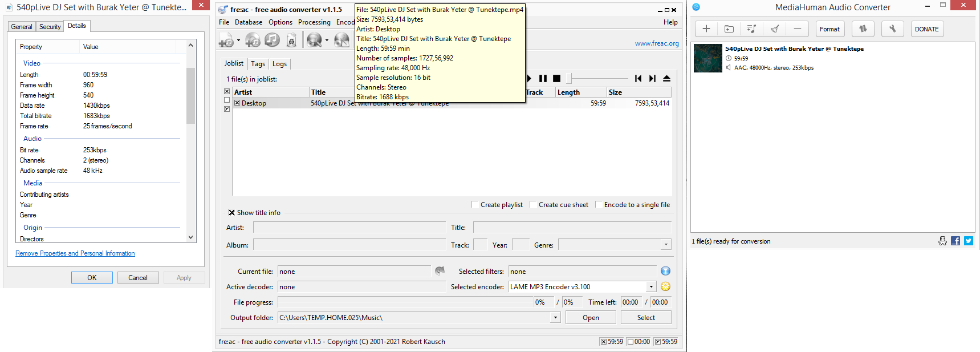
Task: Visit the www.freac.org link
Action: (657, 43)
